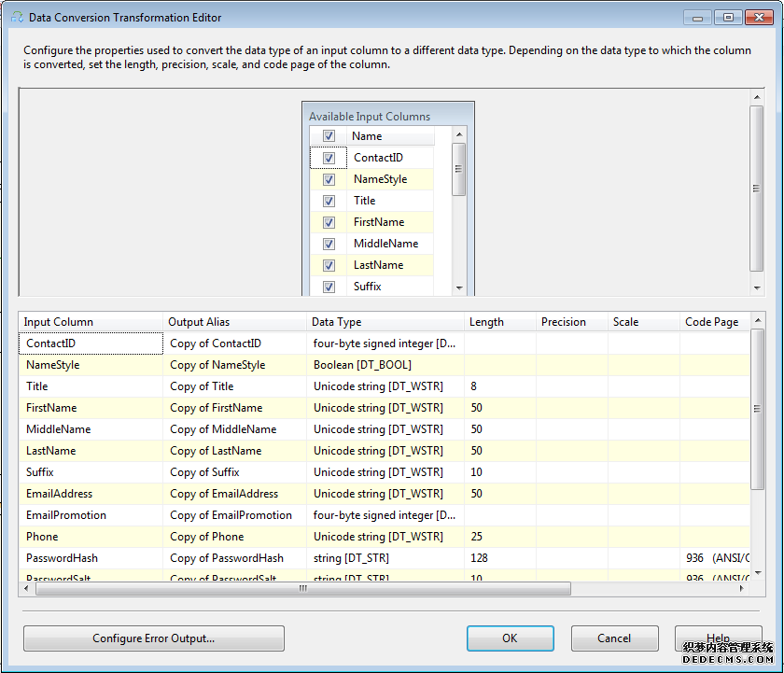The image size is (784, 673).
Task: Open Configure Error Output dialog
Action: click(154, 638)
